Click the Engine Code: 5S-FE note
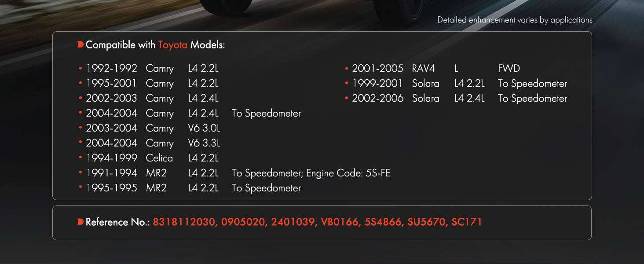Screen dimensions: 644x264 pyautogui.click(x=348, y=173)
